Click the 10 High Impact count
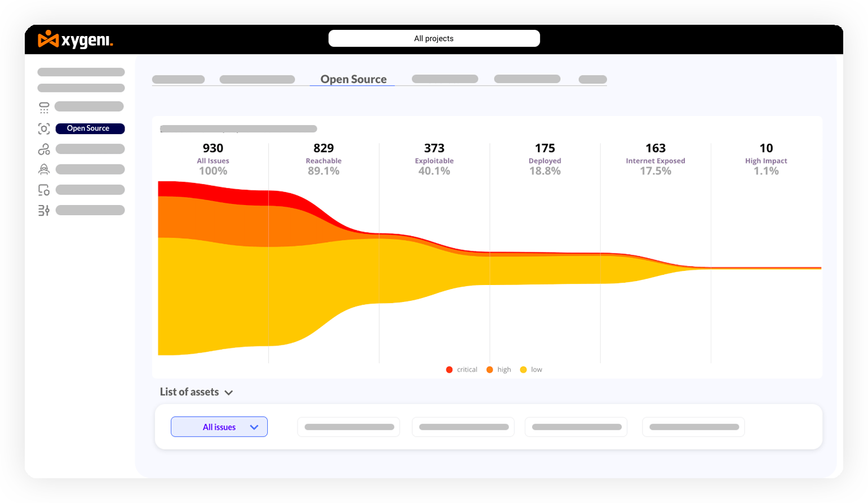868x503 pixels. coord(766,148)
